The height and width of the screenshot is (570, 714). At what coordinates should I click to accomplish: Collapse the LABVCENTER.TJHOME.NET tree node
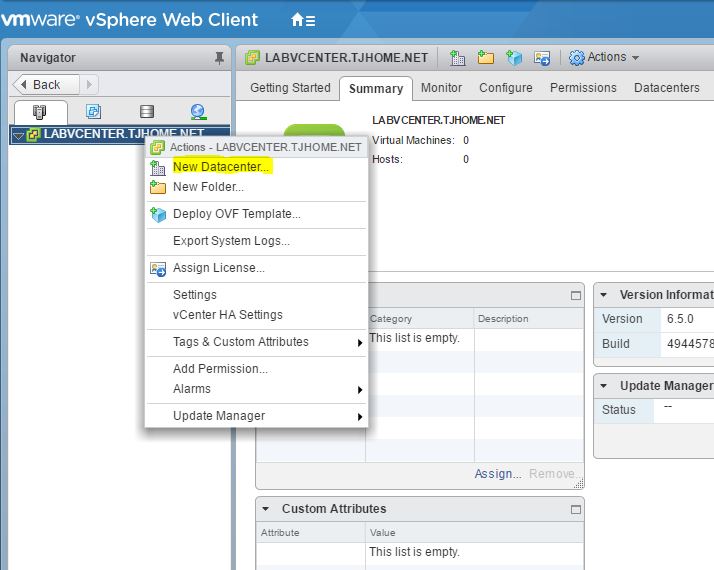click(x=18, y=136)
